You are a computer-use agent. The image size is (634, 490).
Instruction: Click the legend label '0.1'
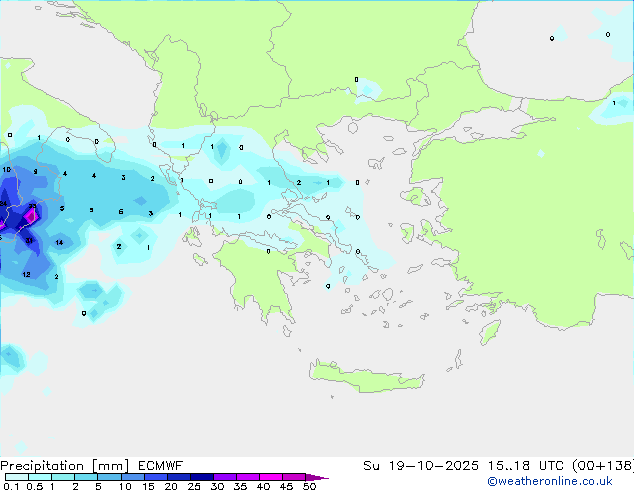11,486
